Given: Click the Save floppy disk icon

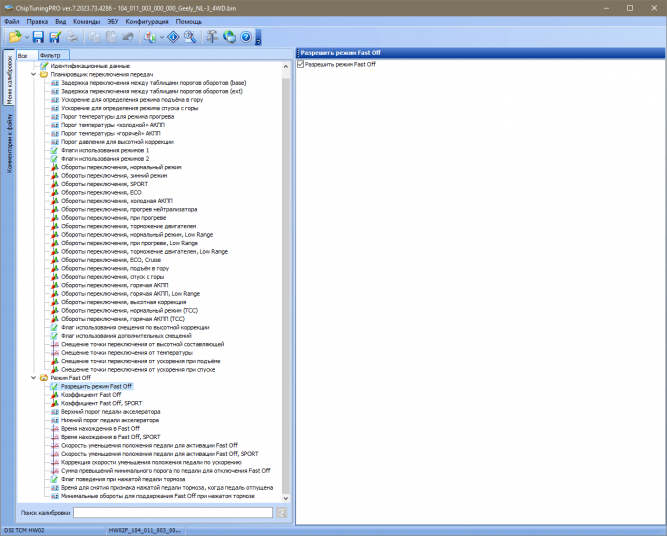Looking at the screenshot, I should [x=38, y=37].
